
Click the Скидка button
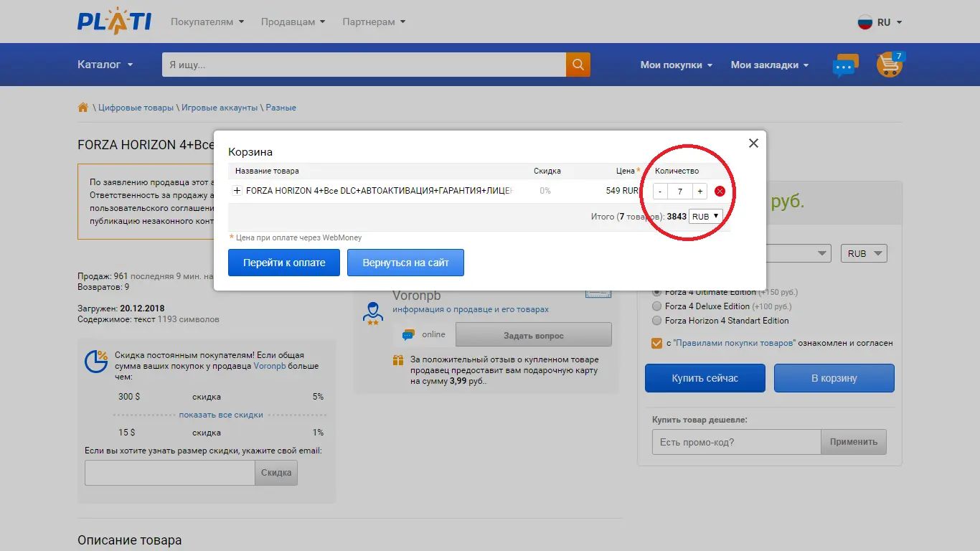click(276, 473)
